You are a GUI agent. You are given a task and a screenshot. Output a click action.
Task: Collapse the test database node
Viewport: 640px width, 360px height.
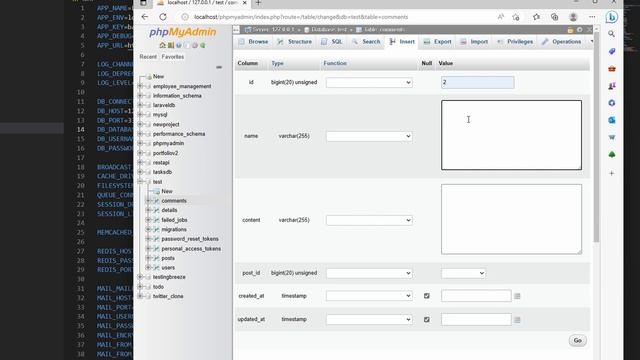pos(140,182)
